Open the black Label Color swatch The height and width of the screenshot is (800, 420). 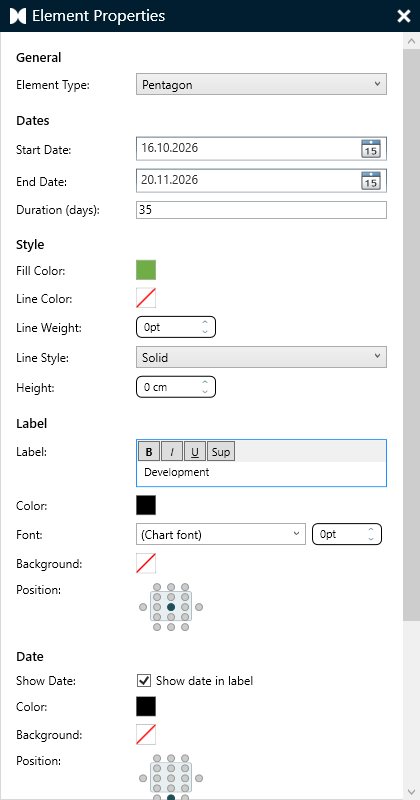click(x=146, y=505)
